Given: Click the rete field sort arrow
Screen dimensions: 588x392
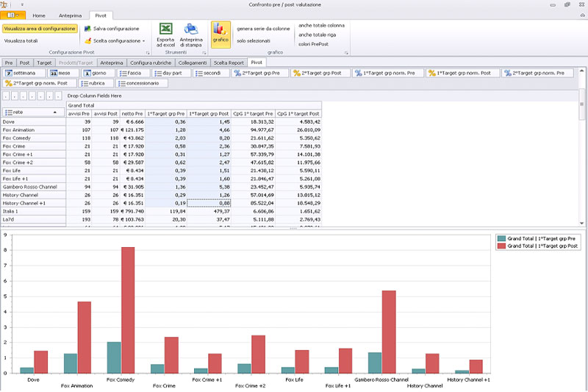Looking at the screenshot, I should [56, 113].
